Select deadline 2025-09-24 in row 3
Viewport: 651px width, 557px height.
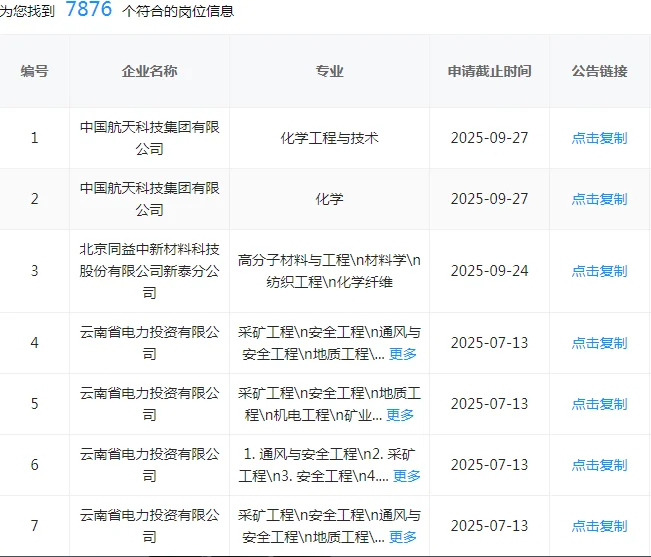tap(489, 271)
